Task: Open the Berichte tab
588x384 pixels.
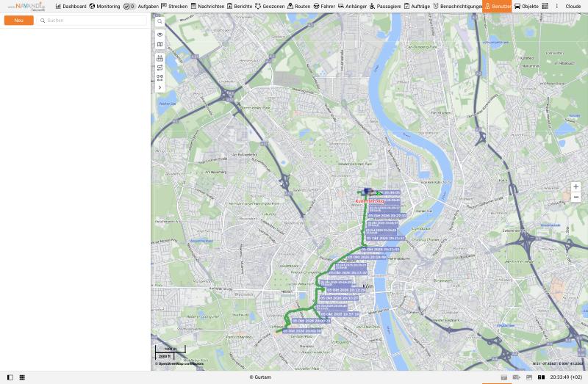Action: point(240,7)
